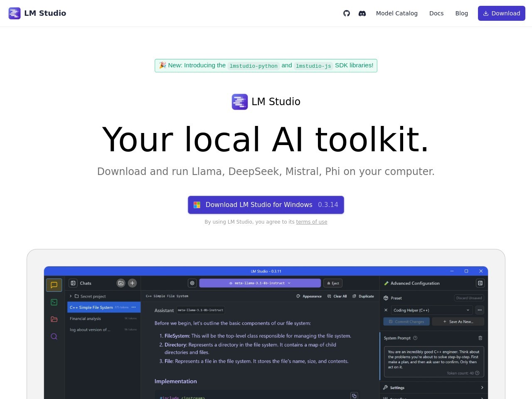Open the Discord icon link in header
The width and height of the screenshot is (532, 399).
tap(362, 13)
